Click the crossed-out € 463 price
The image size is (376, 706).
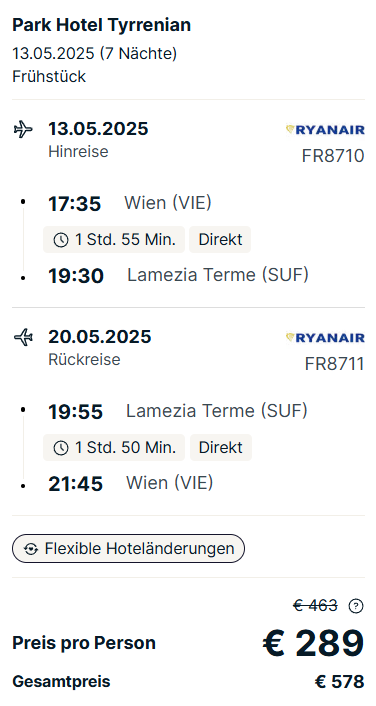point(315,606)
